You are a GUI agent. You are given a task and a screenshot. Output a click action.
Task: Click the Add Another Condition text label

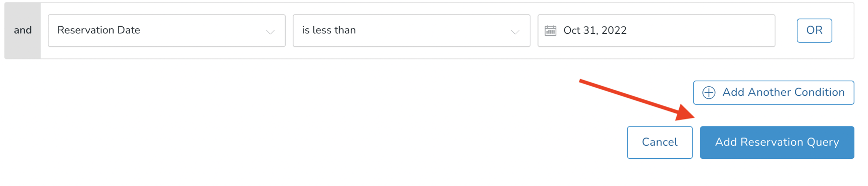point(783,92)
